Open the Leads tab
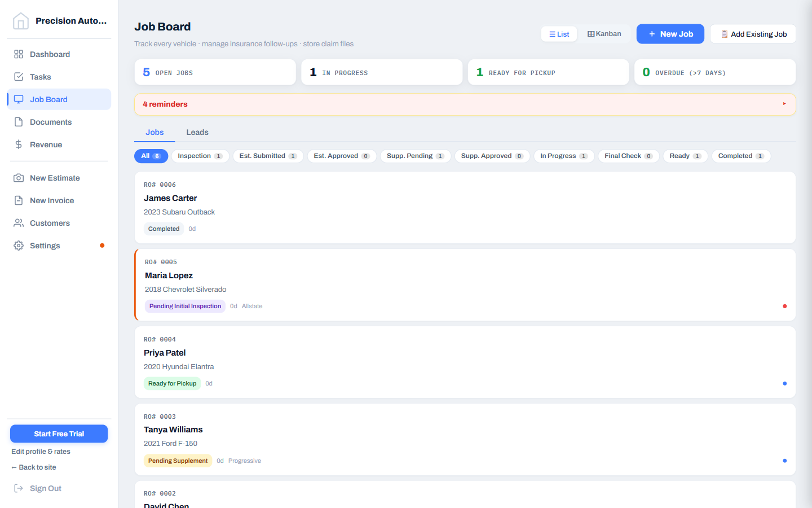 click(197, 132)
